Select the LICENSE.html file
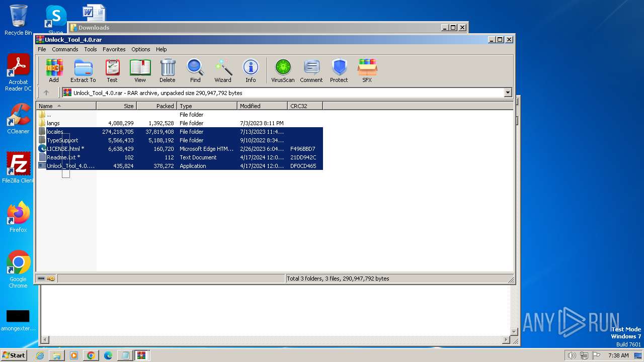 click(179, 149)
